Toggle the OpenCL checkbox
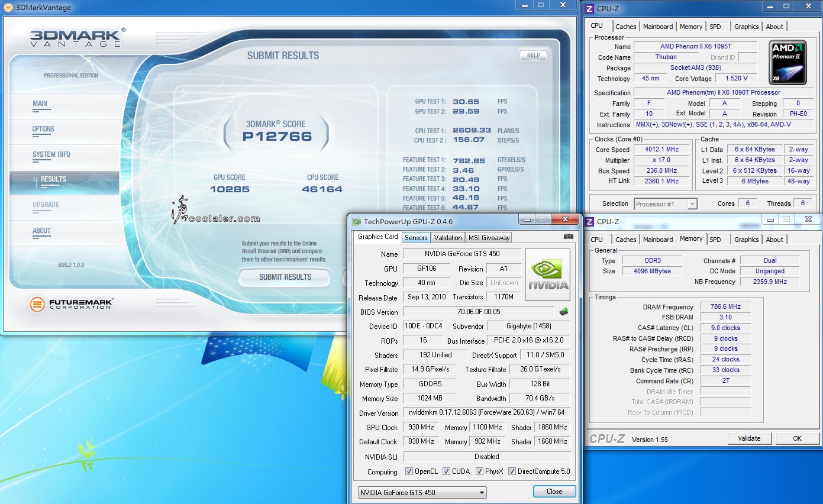Viewport: 823px width, 504px height. pos(409,471)
